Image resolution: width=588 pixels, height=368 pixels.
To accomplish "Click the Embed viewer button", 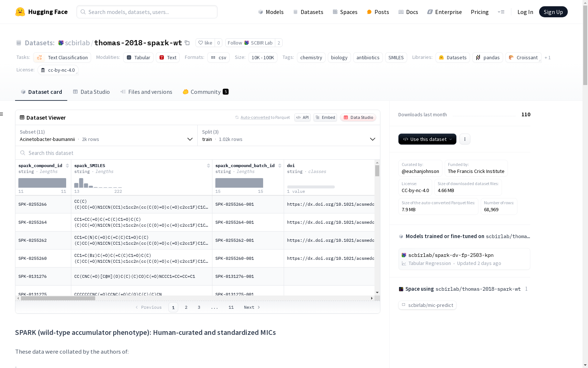I will pos(325,117).
